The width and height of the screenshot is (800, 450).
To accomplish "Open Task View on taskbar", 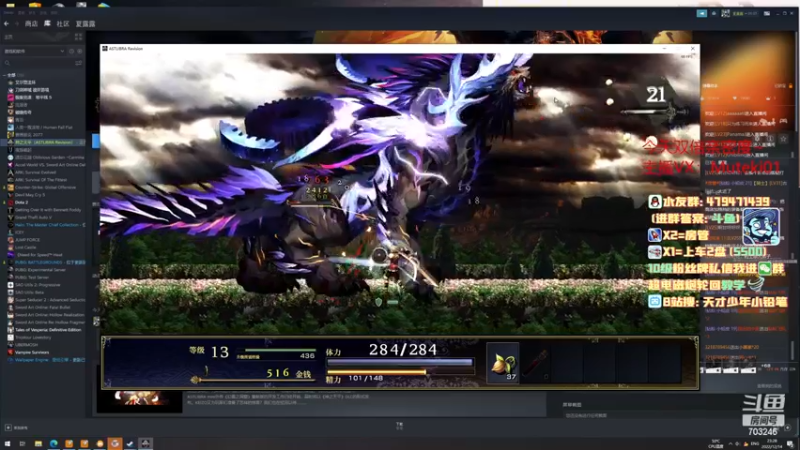I will click(x=22, y=443).
